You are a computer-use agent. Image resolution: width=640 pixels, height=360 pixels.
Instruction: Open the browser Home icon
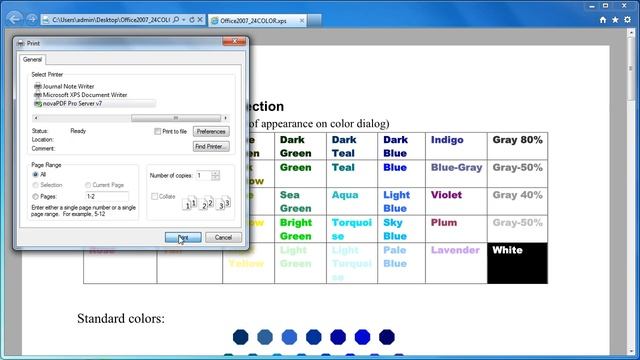click(x=603, y=20)
